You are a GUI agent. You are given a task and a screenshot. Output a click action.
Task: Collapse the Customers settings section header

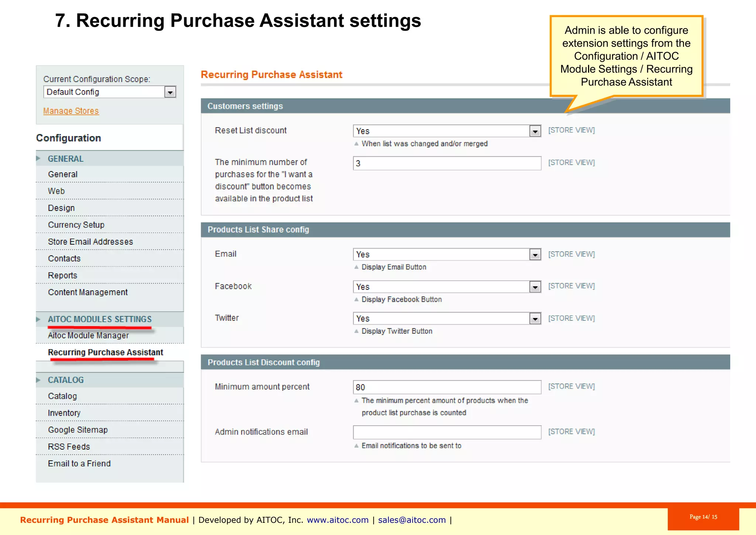coord(465,106)
